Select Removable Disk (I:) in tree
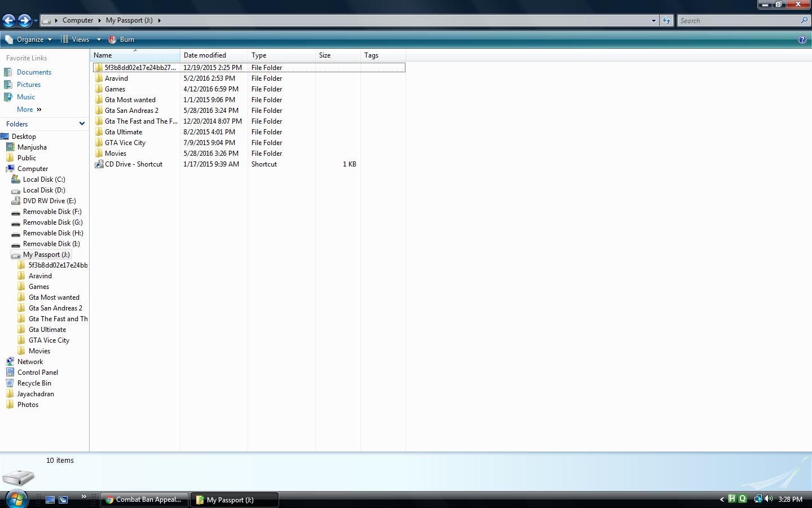This screenshot has height=508, width=812. click(x=51, y=244)
